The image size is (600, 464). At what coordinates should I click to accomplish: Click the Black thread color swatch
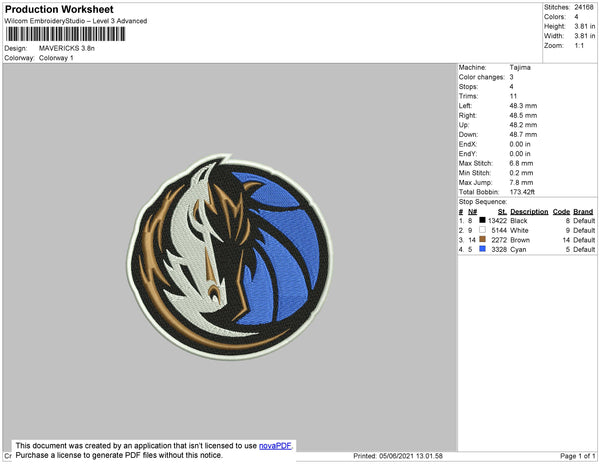tap(483, 220)
